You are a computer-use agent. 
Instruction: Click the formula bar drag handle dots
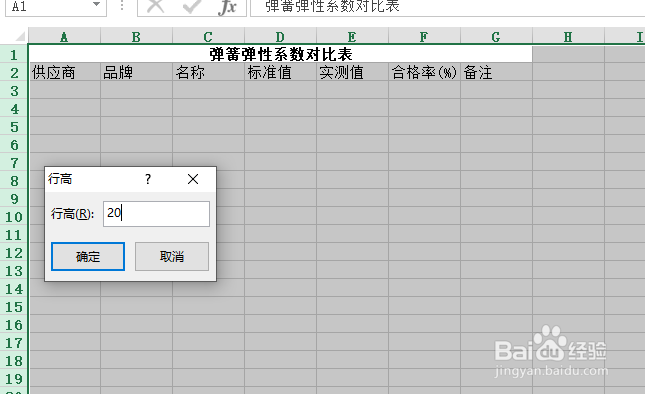pyautogui.click(x=122, y=5)
